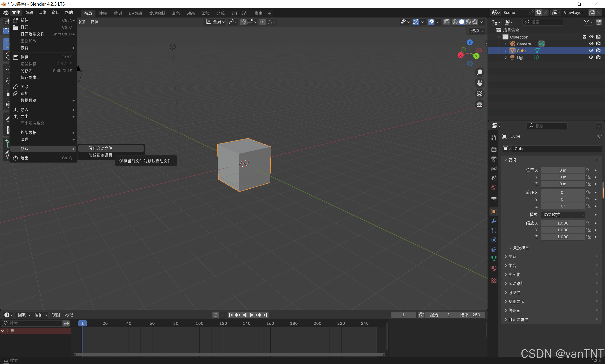Open the XYZ 欧拉 rotation mode dropdown
Image resolution: width=605 pixels, height=364 pixels.
point(563,215)
